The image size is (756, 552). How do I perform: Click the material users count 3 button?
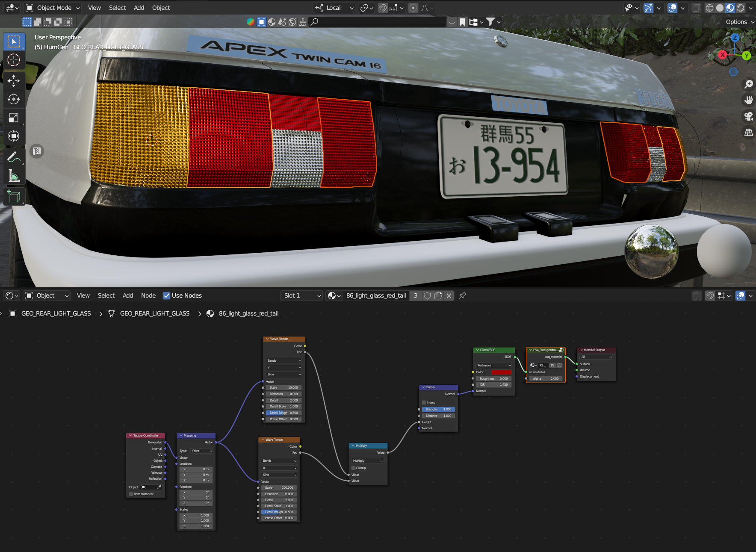(x=416, y=295)
